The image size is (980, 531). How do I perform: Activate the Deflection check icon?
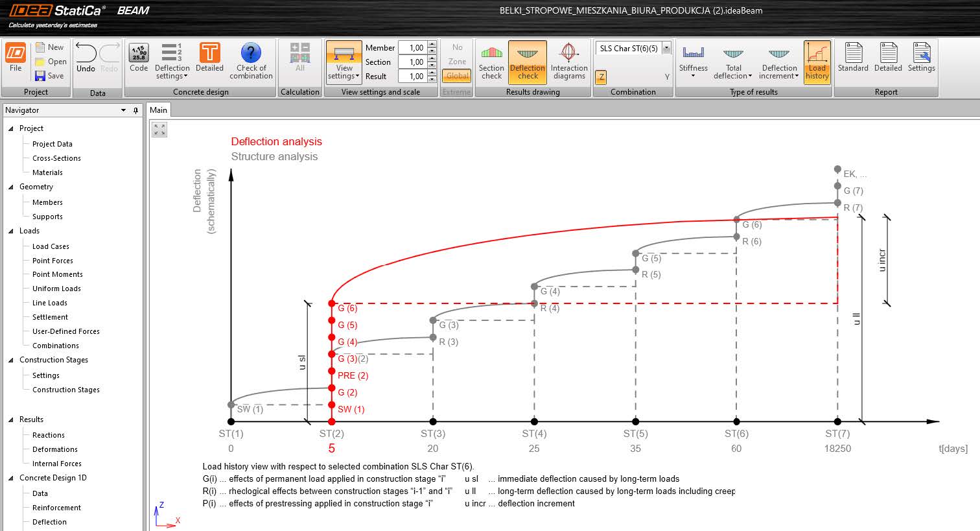527,61
